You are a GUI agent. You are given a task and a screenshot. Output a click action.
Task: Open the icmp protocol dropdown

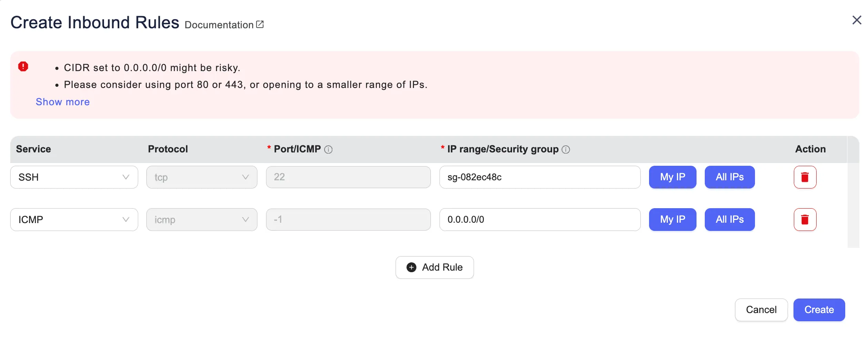click(202, 220)
